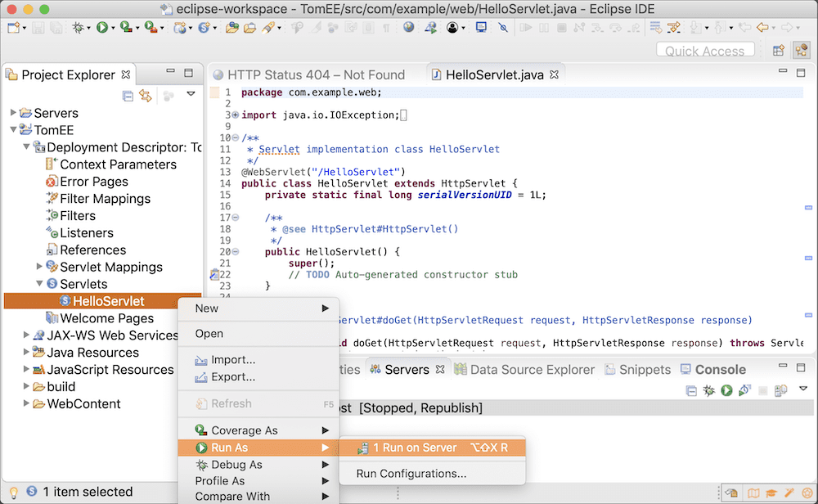The height and width of the screenshot is (504, 818).
Task: Open the Console view tab
Action: point(719,370)
